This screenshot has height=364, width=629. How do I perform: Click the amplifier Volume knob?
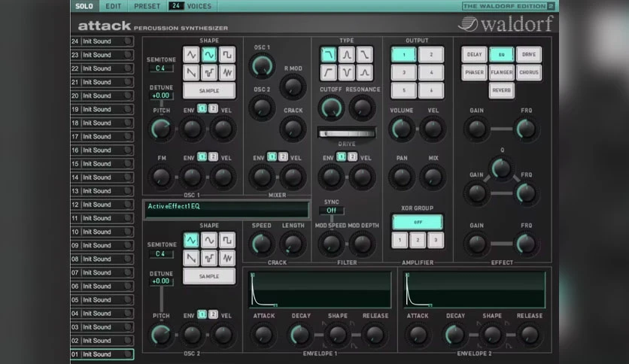[401, 129]
